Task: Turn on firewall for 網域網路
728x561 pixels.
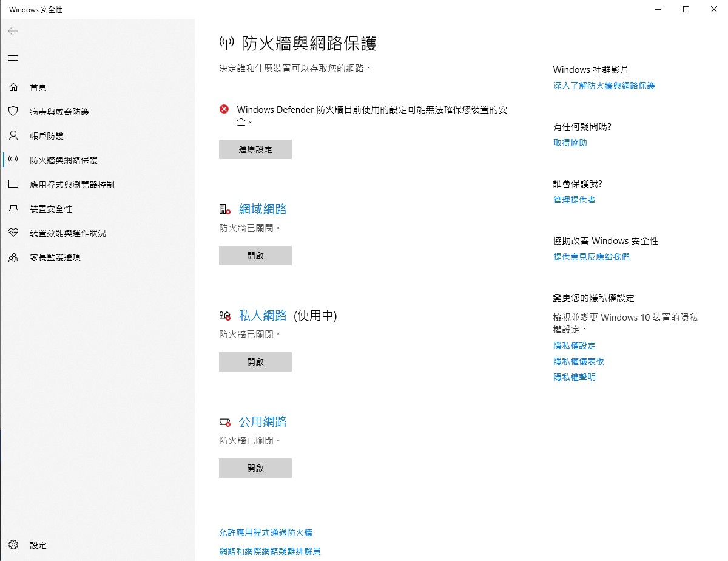Action: click(x=255, y=256)
